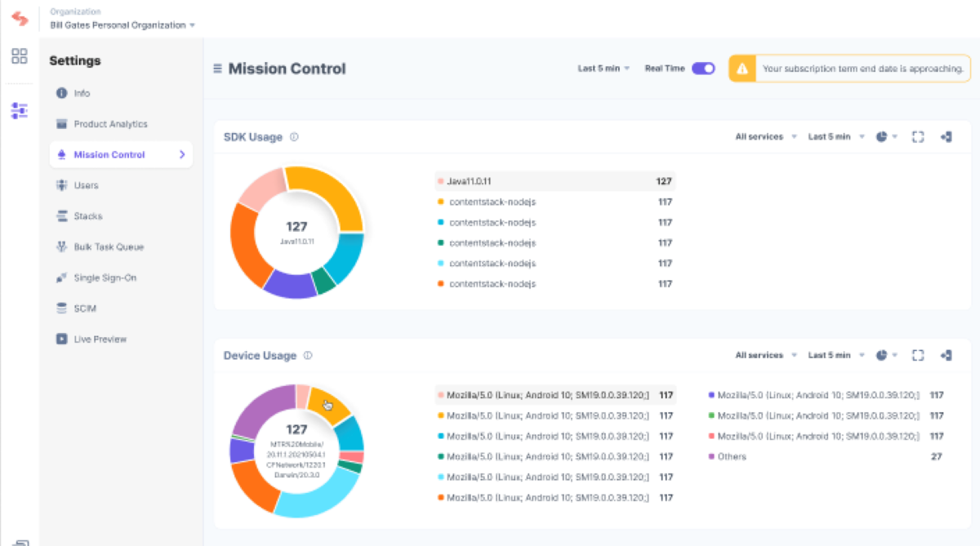Image resolution: width=980 pixels, height=546 pixels.
Task: Click the hamburger icon beside Mission Control title
Action: pos(217,69)
